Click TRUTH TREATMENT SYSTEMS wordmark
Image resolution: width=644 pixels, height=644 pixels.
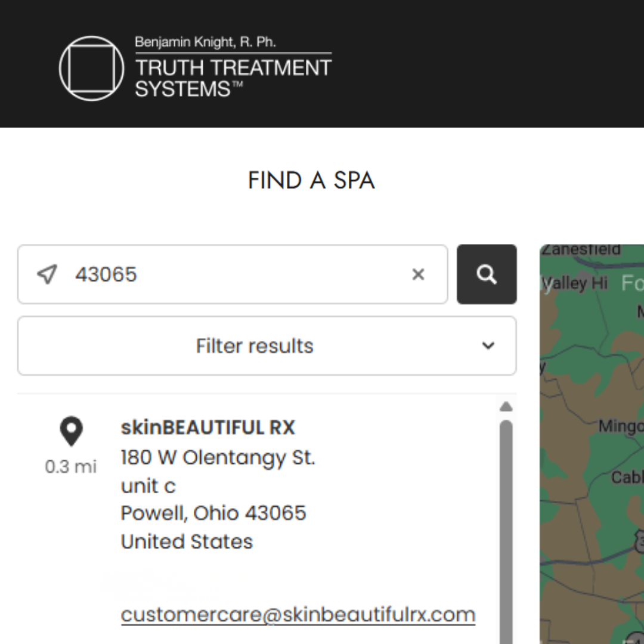tap(233, 78)
